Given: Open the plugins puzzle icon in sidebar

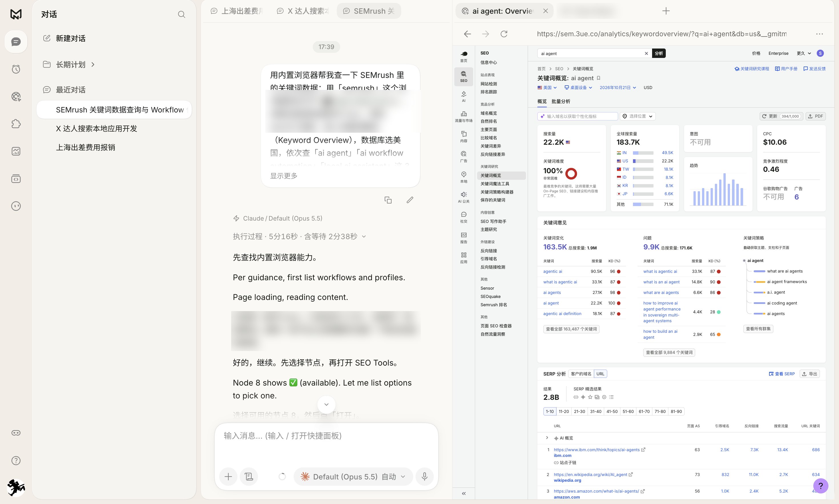Looking at the screenshot, I should coord(16,124).
